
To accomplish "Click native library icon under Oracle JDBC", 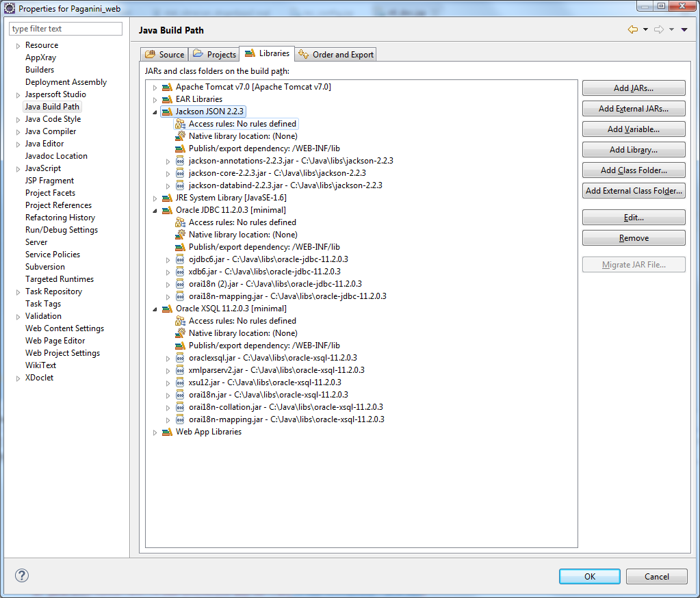I will 180,235.
